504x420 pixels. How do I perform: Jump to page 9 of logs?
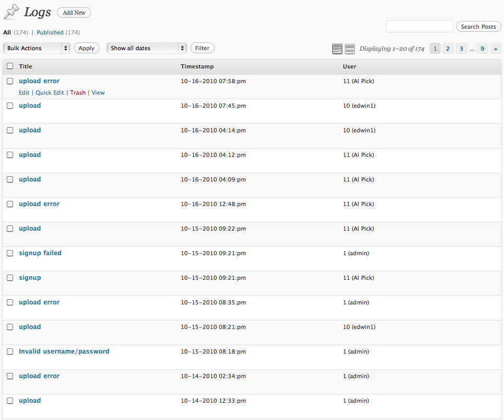tap(482, 49)
